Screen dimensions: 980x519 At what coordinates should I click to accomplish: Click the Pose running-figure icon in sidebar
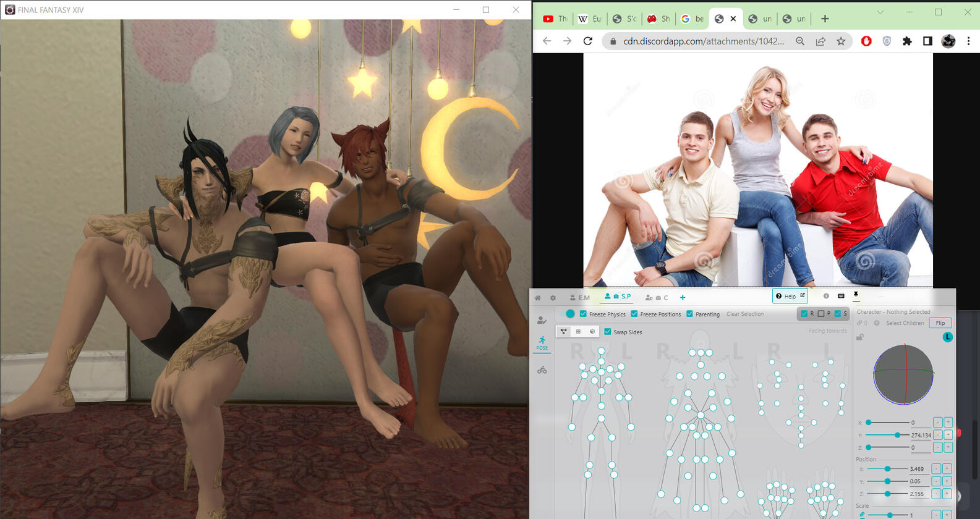pos(542,343)
